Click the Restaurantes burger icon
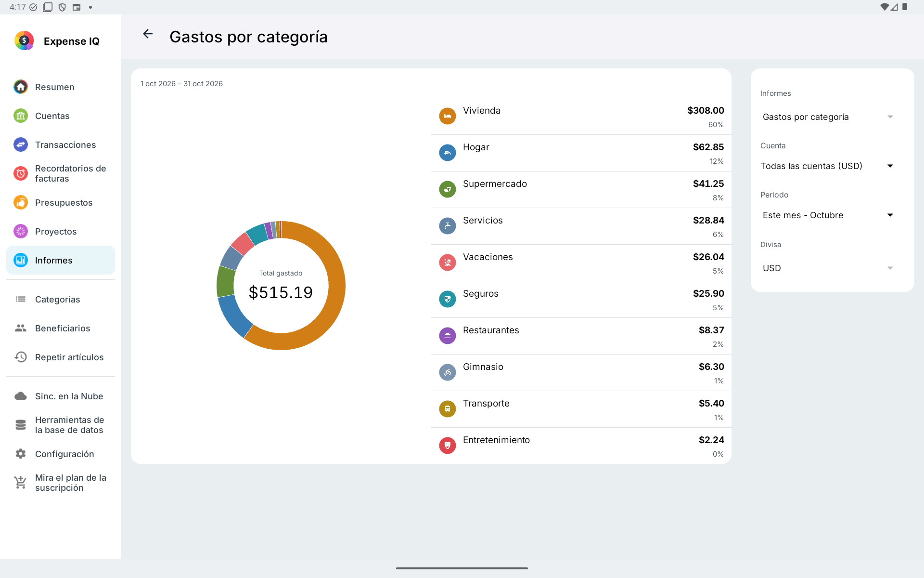The height and width of the screenshot is (578, 924). (448, 336)
